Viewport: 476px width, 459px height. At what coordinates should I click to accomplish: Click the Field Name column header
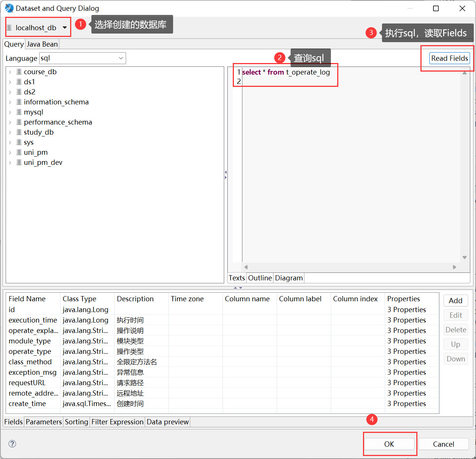click(33, 299)
